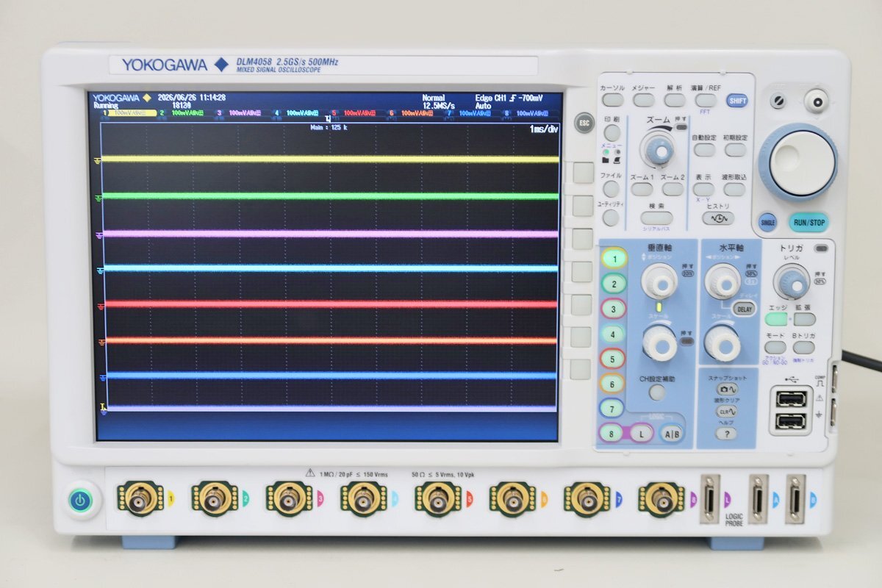882x588 pixels.
Task: Hit the blue SHIFT key
Action: click(x=736, y=101)
